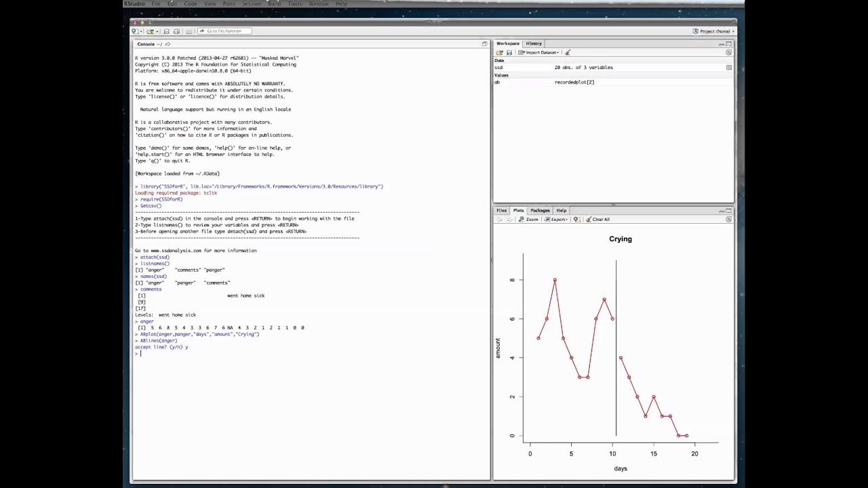The image size is (868, 488).
Task: Click the New File icon in toolbar
Action: point(134,31)
